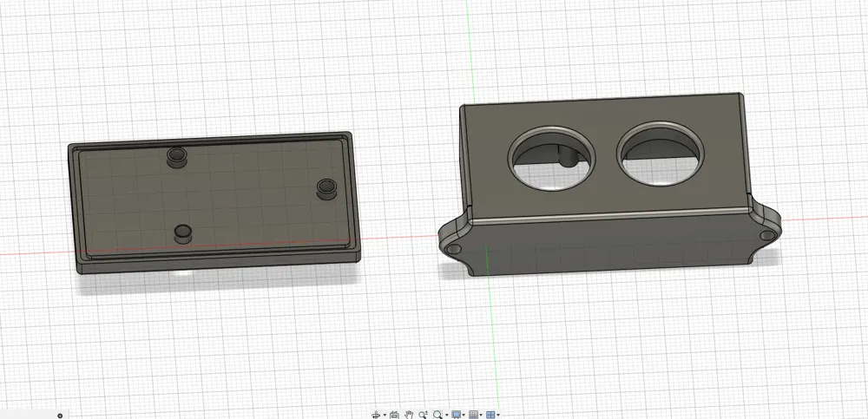Image resolution: width=868 pixels, height=419 pixels.
Task: Open the Orbit type dropdown arrow
Action: 385,415
